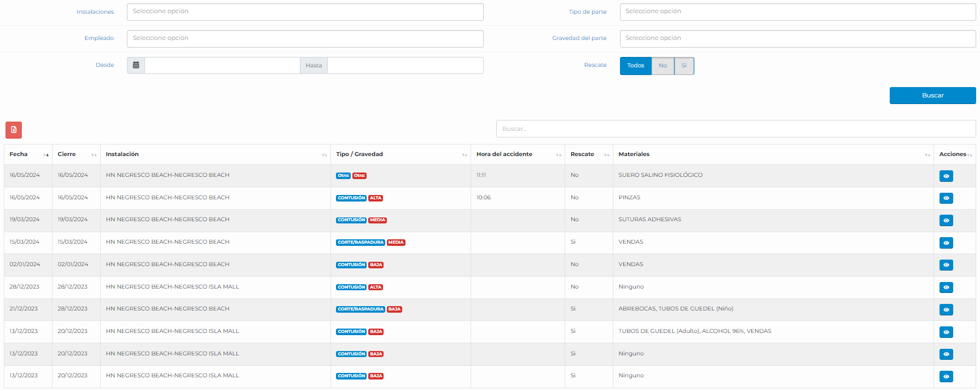Open the calendar picker beside Desde
Viewport: 980px width, 391px height.
click(x=136, y=65)
